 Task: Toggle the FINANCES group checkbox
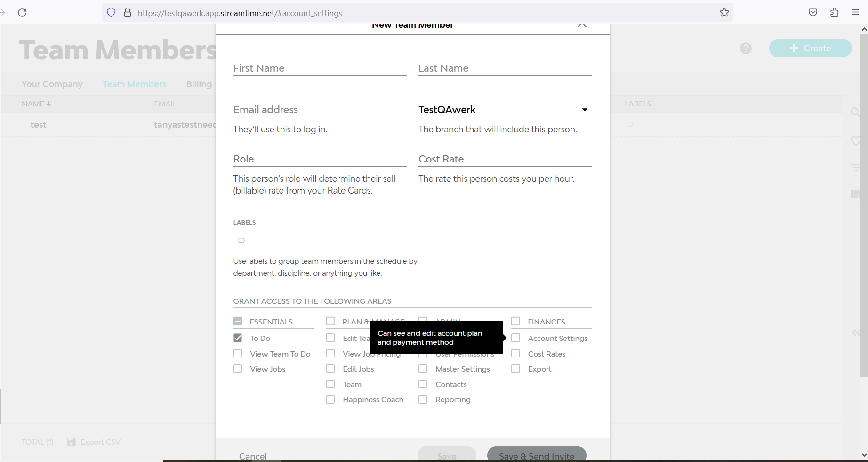[516, 322]
